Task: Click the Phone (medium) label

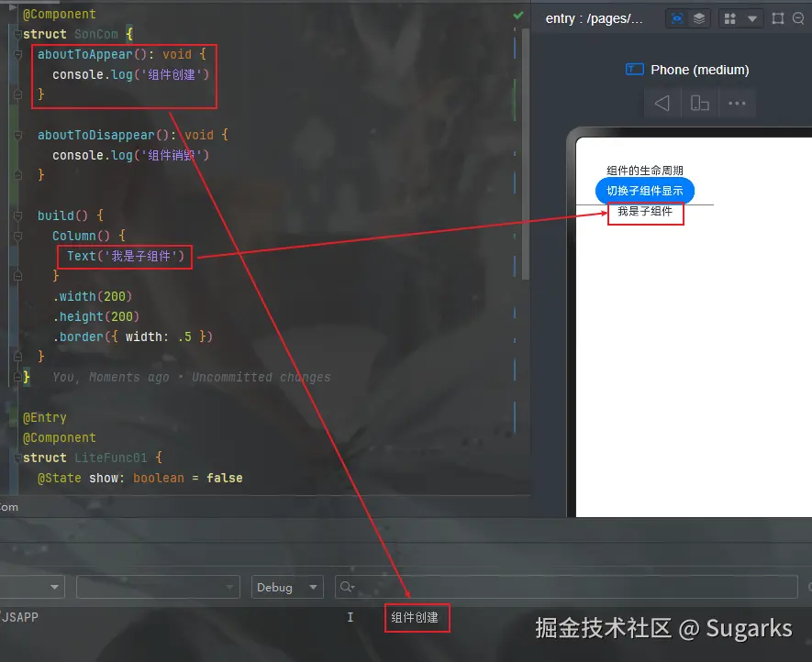Action: pyautogui.click(x=700, y=70)
